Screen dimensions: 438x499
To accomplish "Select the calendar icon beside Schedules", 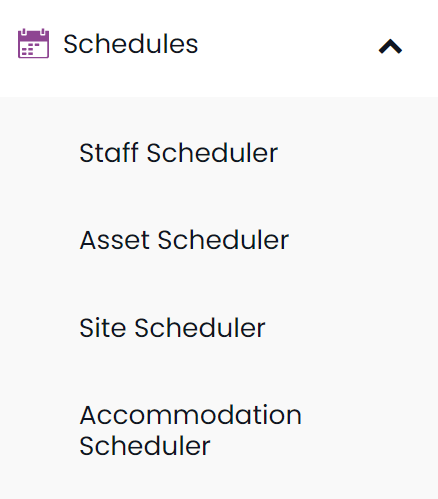I will click(x=33, y=43).
